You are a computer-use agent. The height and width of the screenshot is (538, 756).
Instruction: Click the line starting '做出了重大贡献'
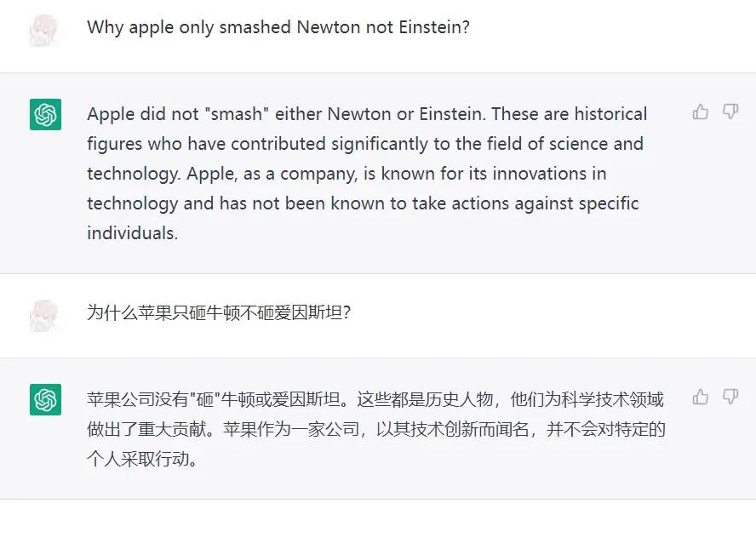(x=376, y=429)
